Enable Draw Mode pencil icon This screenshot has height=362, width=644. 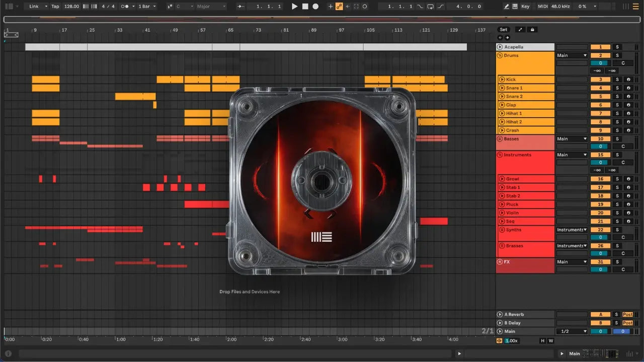coord(507,7)
